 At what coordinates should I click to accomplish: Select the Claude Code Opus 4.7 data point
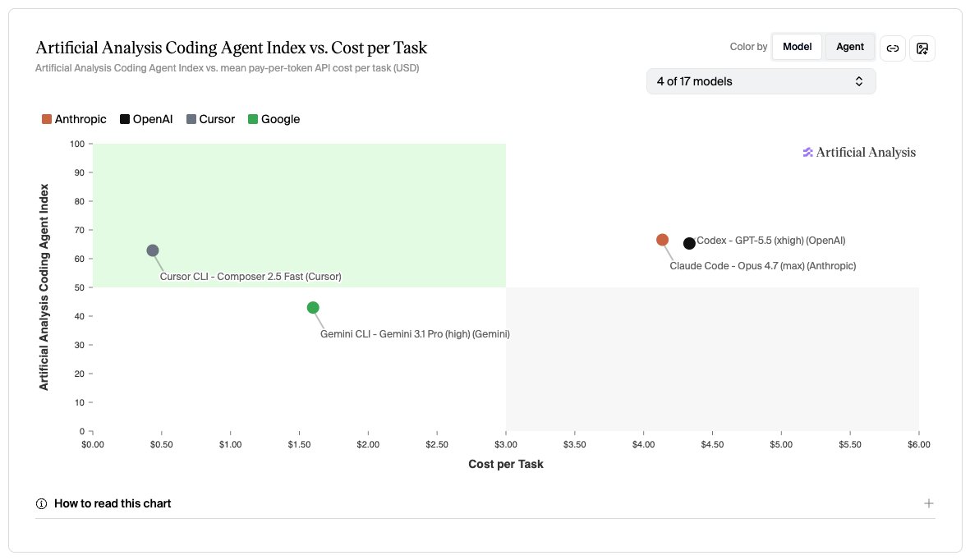click(x=663, y=240)
